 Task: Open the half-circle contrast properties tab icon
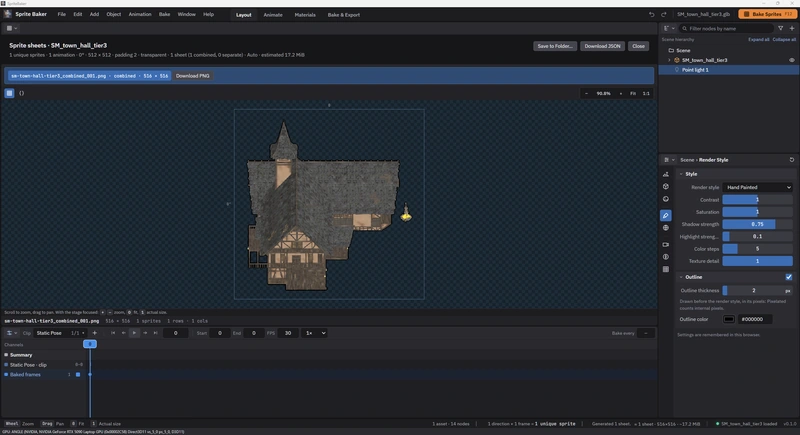(x=666, y=257)
